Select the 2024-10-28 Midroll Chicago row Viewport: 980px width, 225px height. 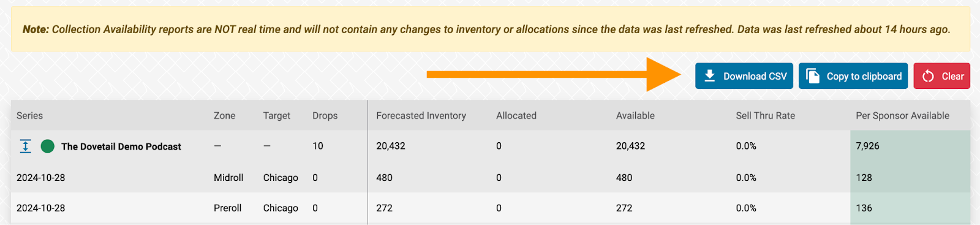coord(490,177)
